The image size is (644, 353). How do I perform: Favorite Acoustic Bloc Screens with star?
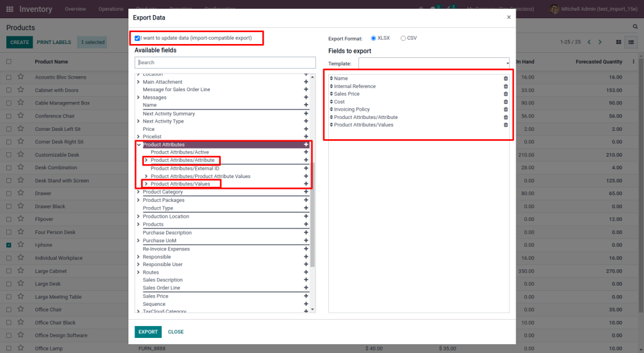[x=21, y=77]
